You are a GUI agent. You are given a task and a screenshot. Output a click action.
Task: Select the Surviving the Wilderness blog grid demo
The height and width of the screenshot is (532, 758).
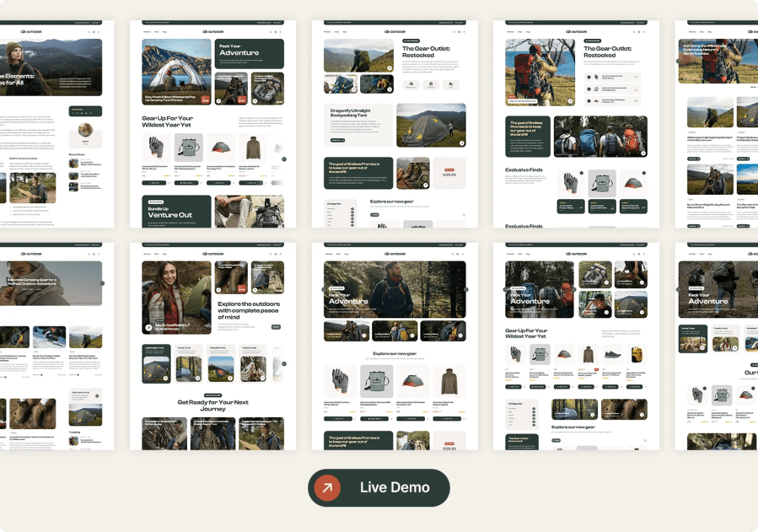click(717, 124)
